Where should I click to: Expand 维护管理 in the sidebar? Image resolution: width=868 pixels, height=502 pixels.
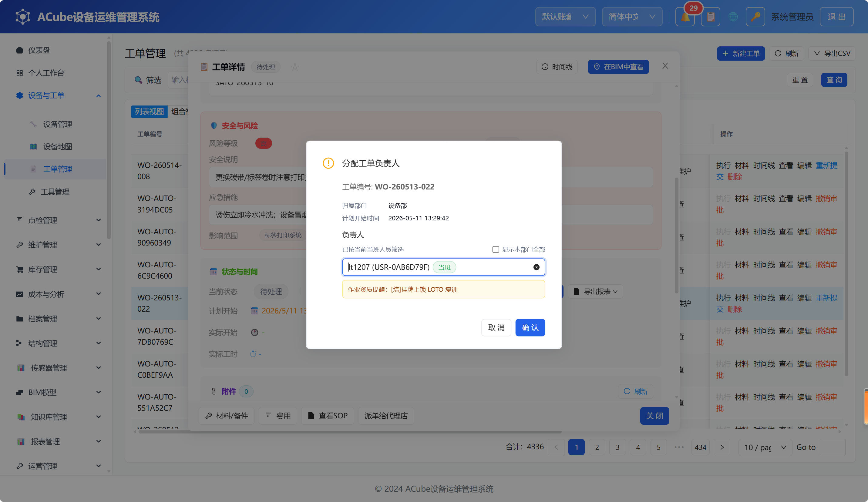click(x=59, y=245)
